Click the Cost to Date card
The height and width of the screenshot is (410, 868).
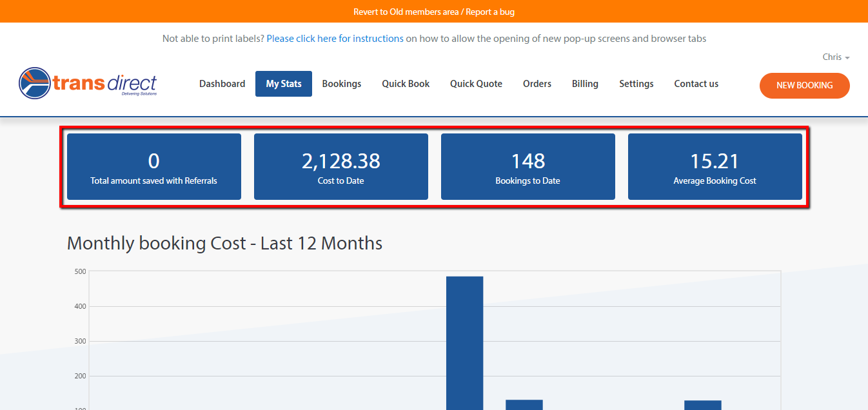pos(341,166)
